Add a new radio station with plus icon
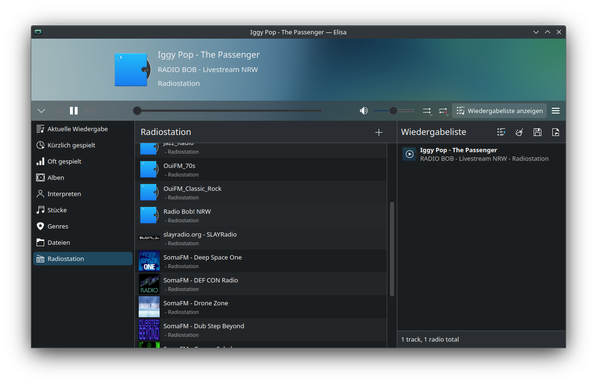The image size is (597, 385). click(378, 133)
